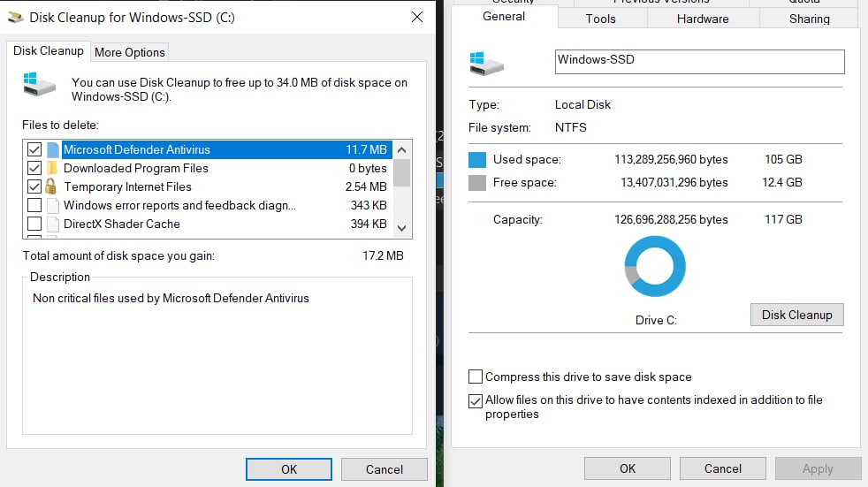Click the Downloaded Program Files folder icon
868x487 pixels.
(52, 168)
